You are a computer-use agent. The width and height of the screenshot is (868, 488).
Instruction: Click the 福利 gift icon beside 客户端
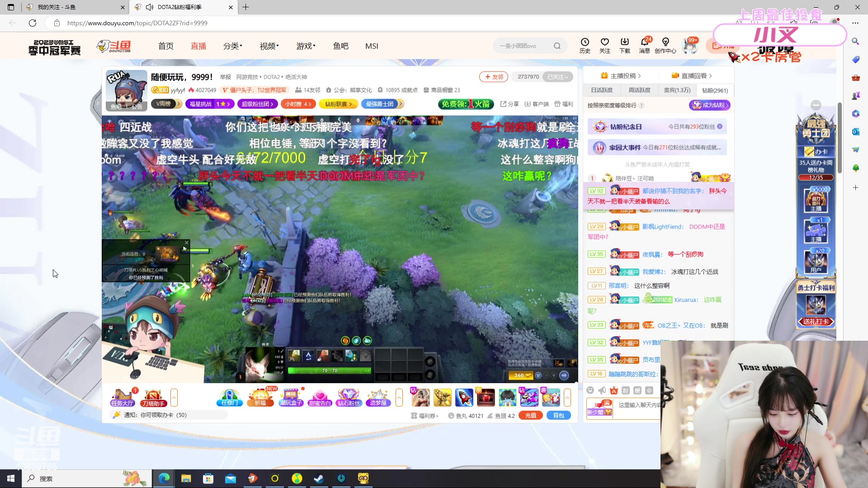(x=564, y=104)
